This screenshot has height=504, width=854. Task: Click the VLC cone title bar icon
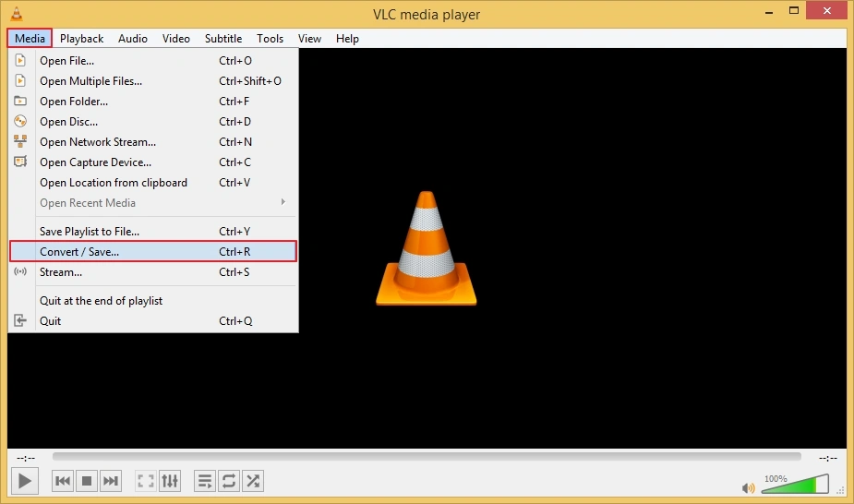17,14
